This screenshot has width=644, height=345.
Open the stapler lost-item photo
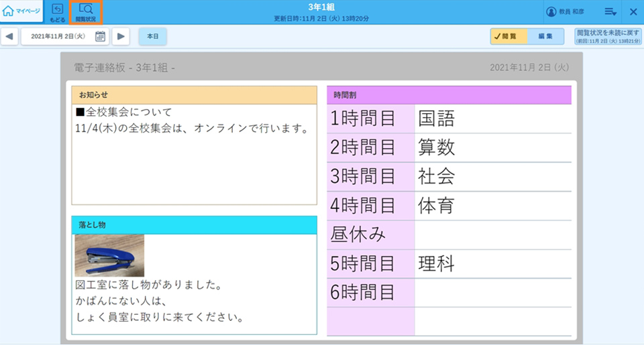coord(109,255)
